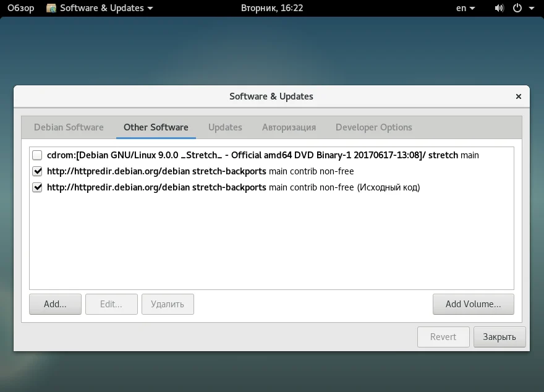The height and width of the screenshot is (392, 544).
Task: Open the Обзор activities overview
Action: tap(21, 8)
